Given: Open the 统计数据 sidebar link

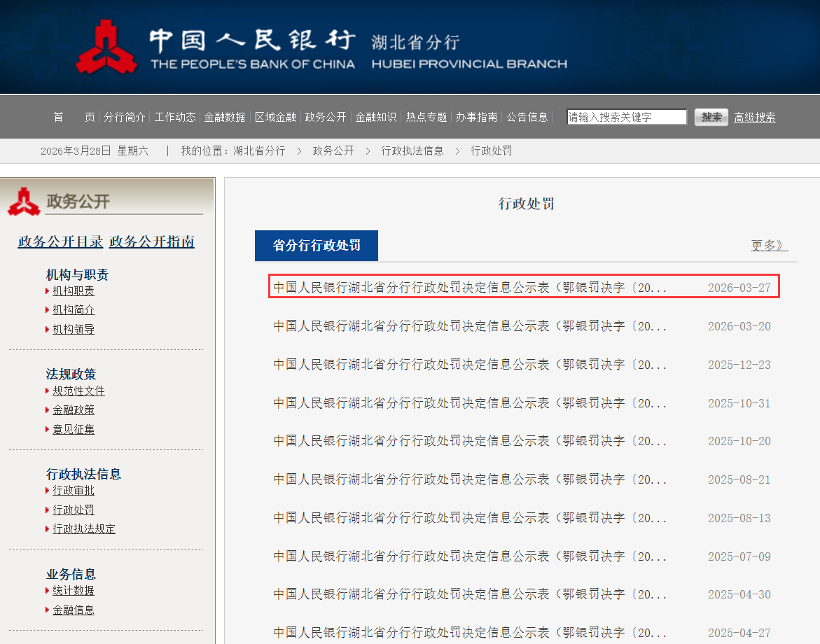Looking at the screenshot, I should [74, 591].
